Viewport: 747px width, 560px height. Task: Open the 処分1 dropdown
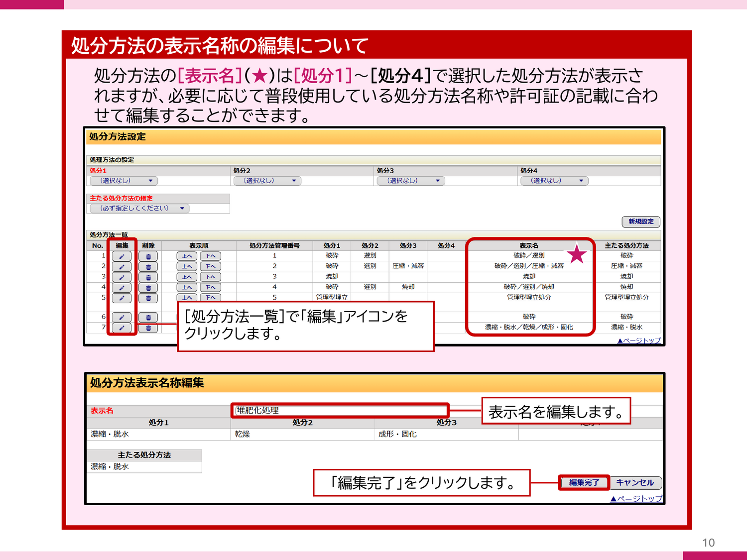pyautogui.click(x=124, y=181)
